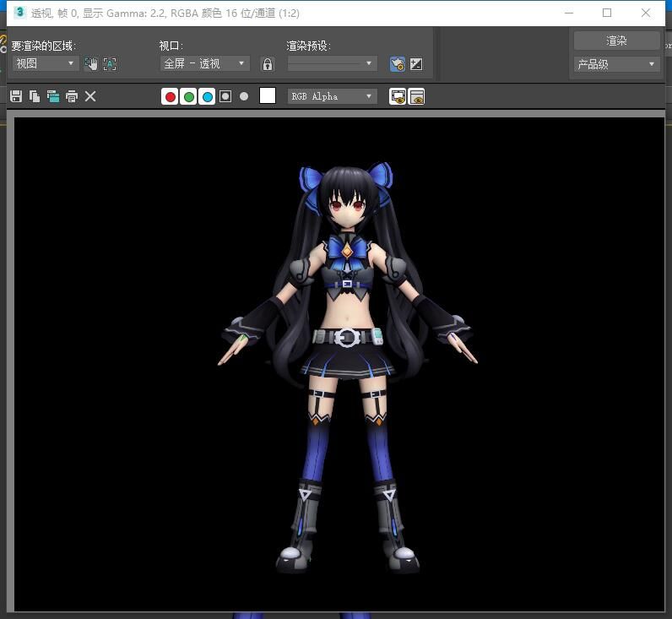The height and width of the screenshot is (619, 672).
Task: Click the auto region selected icon
Action: point(110,64)
